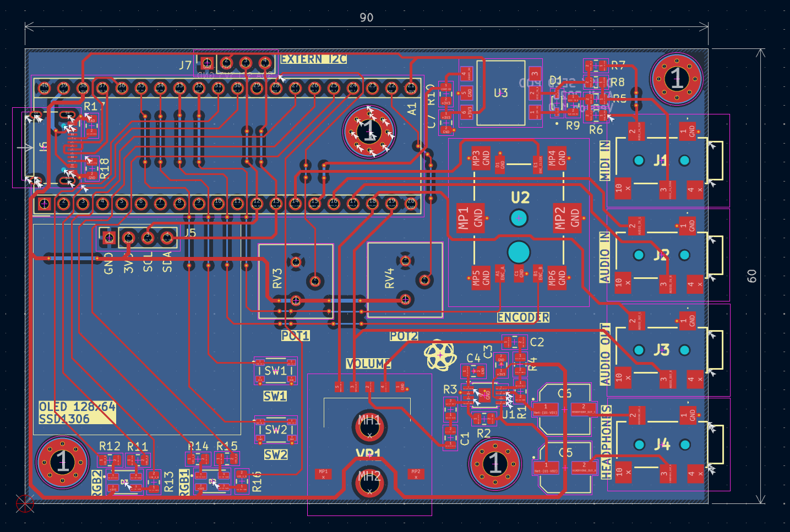Click the MH1 mounting hole pad
This screenshot has height=532, width=790.
tap(369, 426)
